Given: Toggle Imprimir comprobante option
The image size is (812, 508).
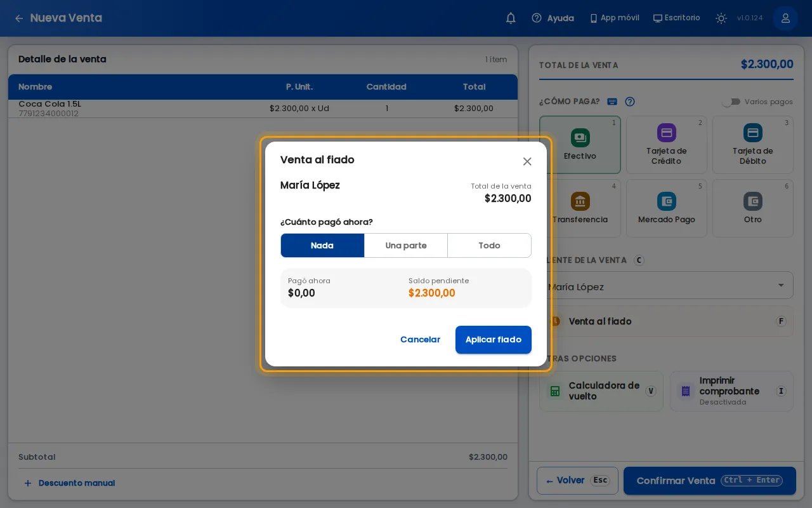Looking at the screenshot, I should [731, 391].
